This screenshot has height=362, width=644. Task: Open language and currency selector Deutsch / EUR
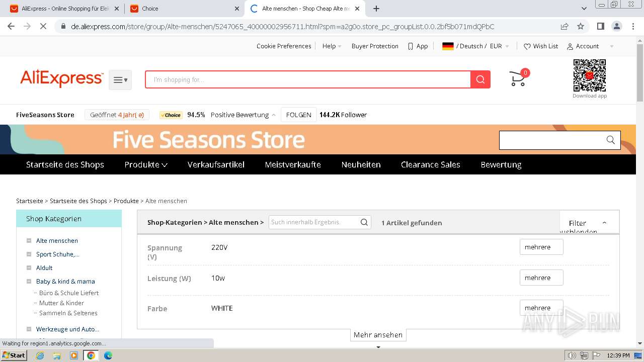pyautogui.click(x=475, y=46)
